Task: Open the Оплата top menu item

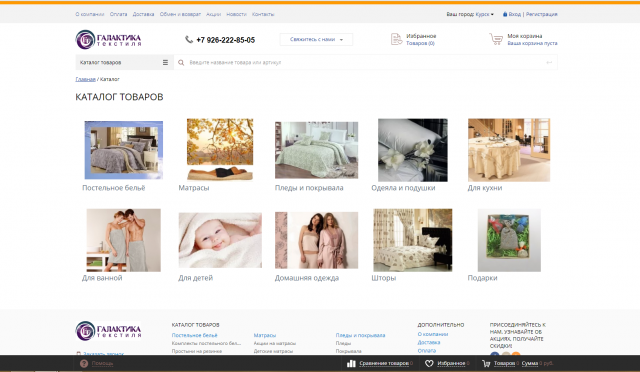Action: [118, 14]
